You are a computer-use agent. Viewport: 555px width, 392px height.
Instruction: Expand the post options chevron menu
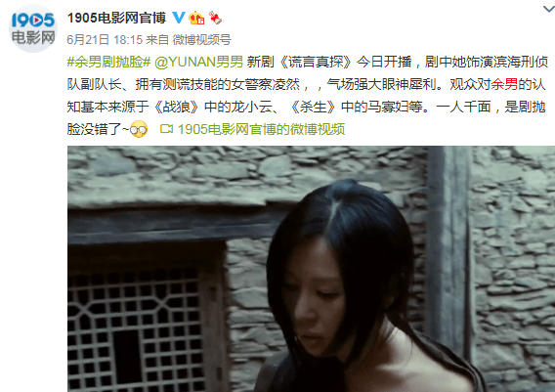549,9
